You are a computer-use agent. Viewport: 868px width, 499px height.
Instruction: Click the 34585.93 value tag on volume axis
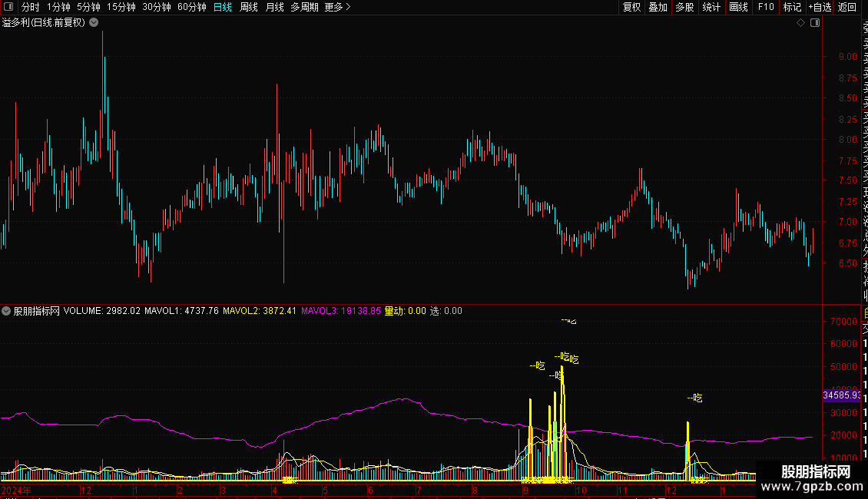click(x=842, y=395)
